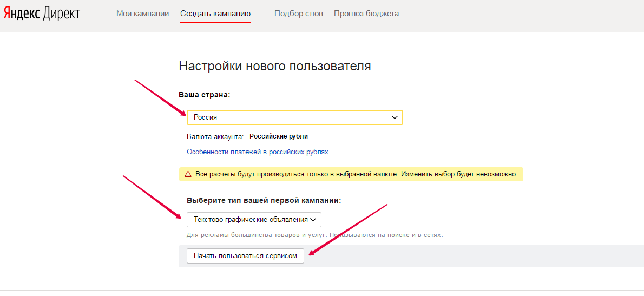Click the Валюта аккаунта label
The image size is (644, 296).
pos(215,136)
